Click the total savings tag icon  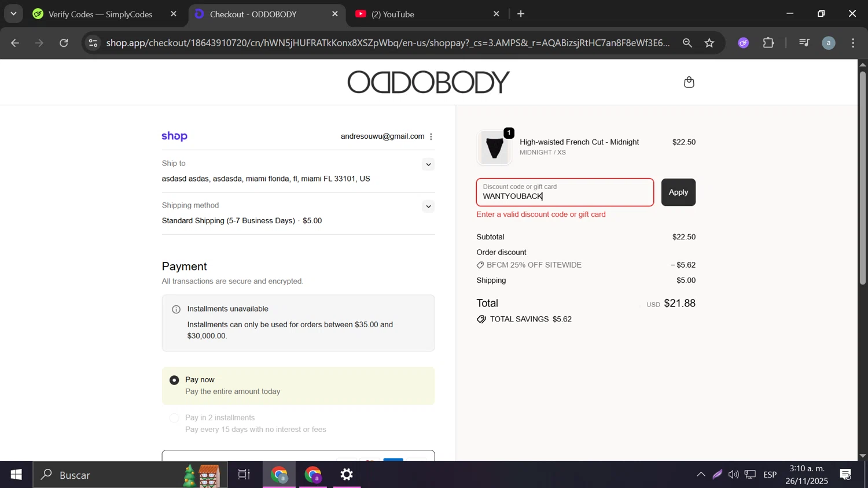(x=481, y=319)
